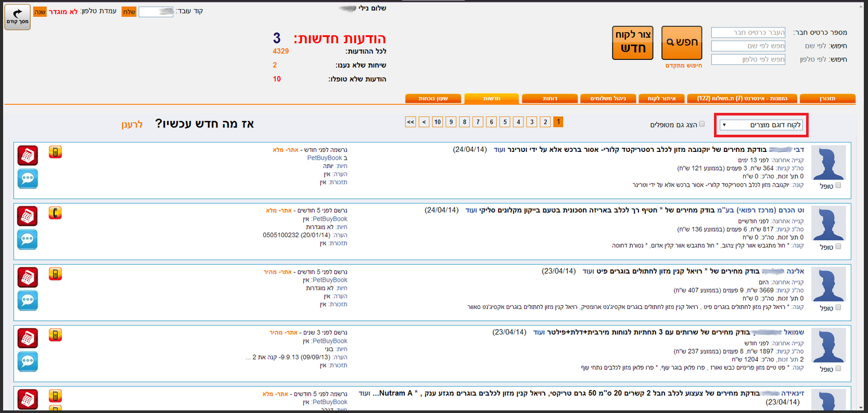This screenshot has width=868, height=413.
Task: Click blue chat bubble in וט הכרם row
Action: tap(28, 240)
